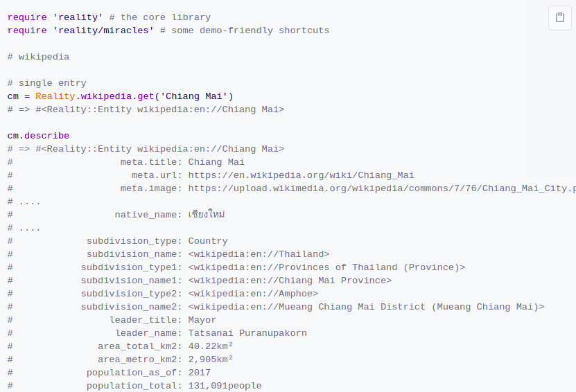This screenshot has height=392, width=576.
Task: Click the Provinces of Thailand entity reference
Action: click(x=326, y=267)
